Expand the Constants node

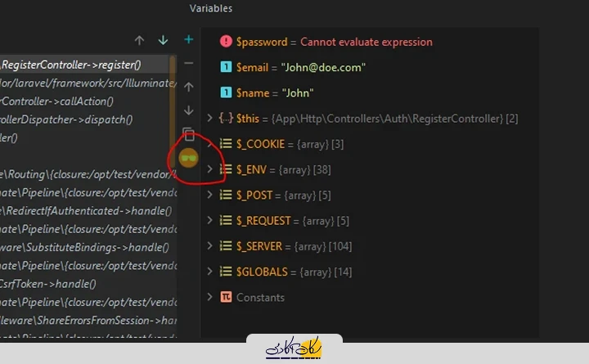210,297
